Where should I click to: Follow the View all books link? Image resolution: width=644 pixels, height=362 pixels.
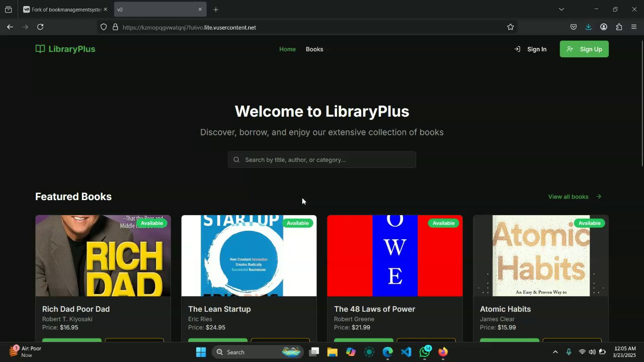pos(568,197)
